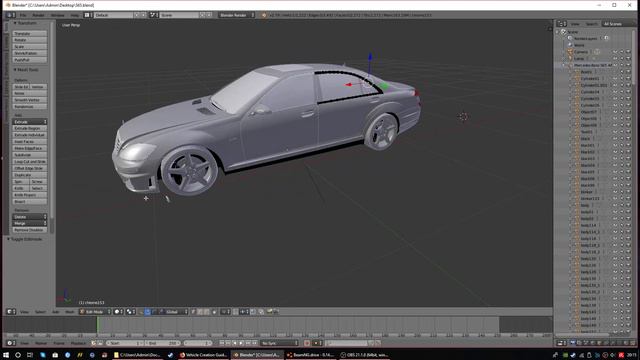Toggle Cylinder04 renderability icon in outliner
The width and height of the screenshot is (640, 360).
628,92
